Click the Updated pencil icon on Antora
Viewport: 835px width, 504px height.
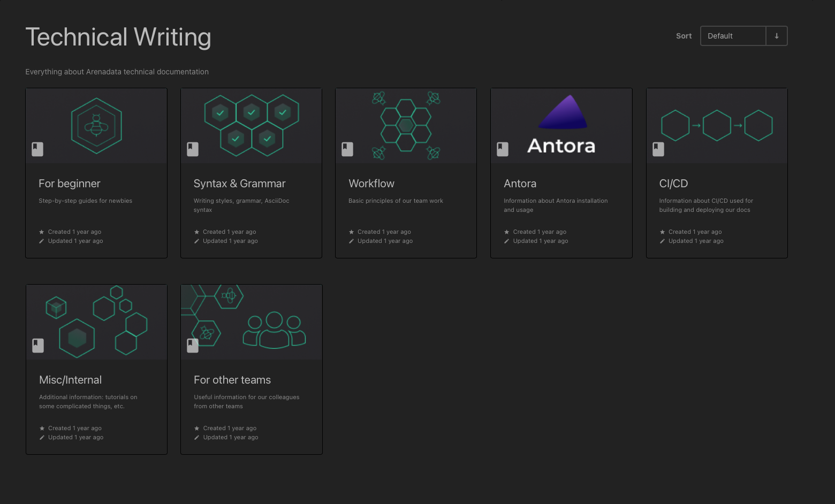(506, 241)
